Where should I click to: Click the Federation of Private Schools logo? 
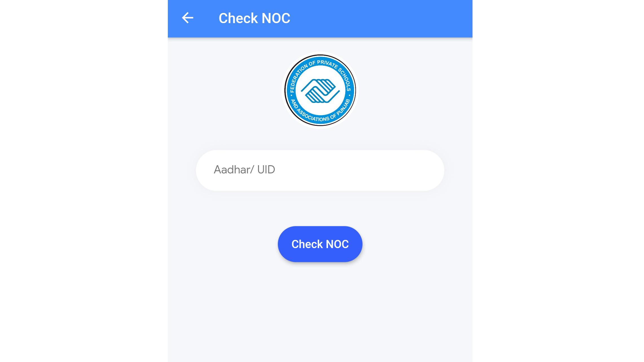click(x=320, y=90)
